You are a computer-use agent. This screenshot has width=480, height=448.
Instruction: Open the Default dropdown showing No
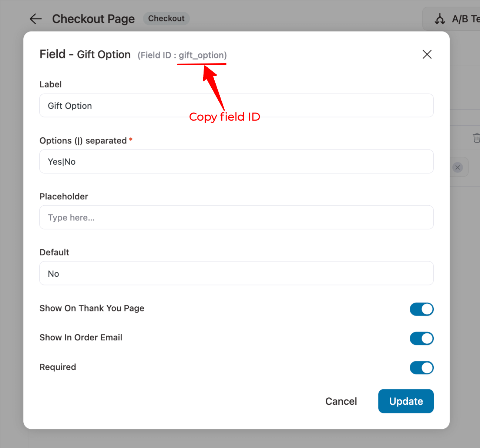click(x=236, y=273)
